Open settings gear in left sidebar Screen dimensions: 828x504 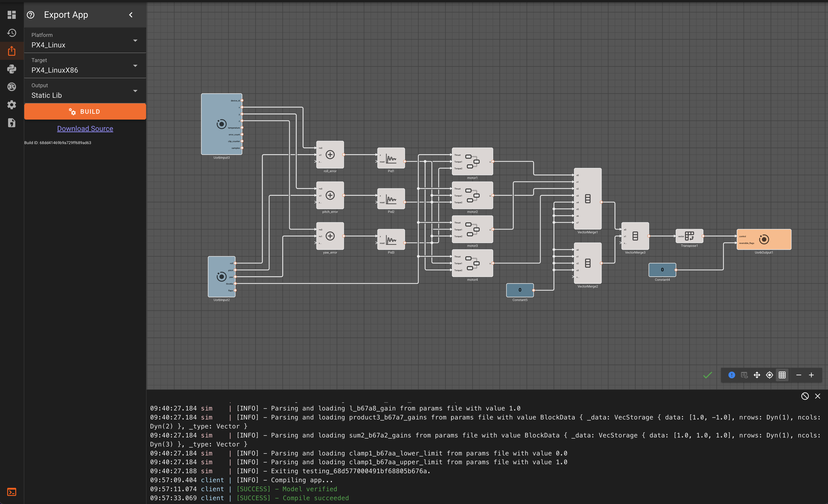(12, 105)
